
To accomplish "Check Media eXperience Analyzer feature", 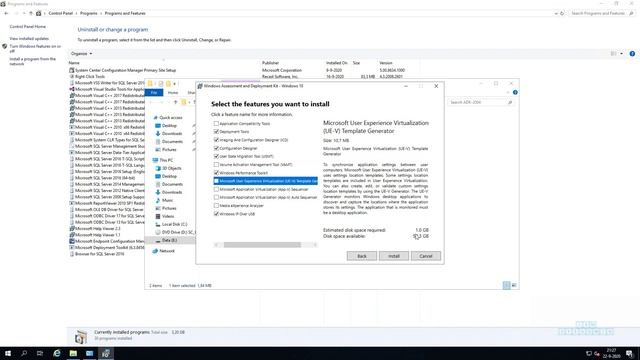I will coord(216,205).
